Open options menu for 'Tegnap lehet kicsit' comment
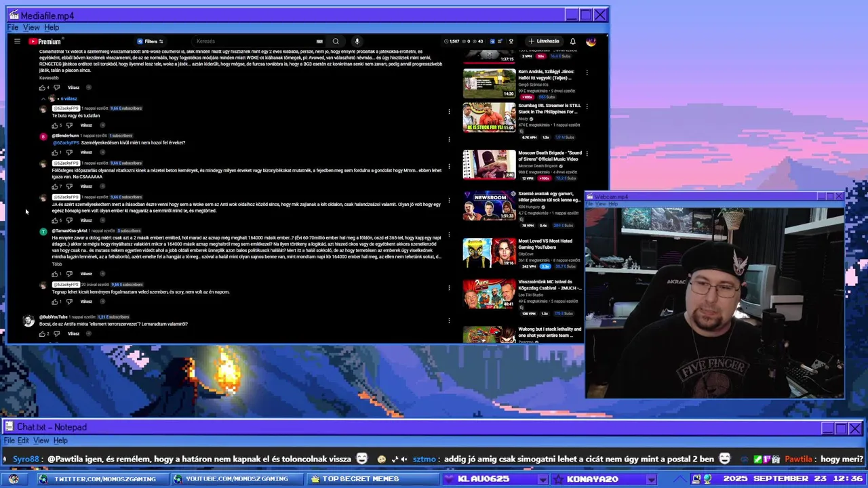This screenshot has height=488, width=868. (449, 288)
